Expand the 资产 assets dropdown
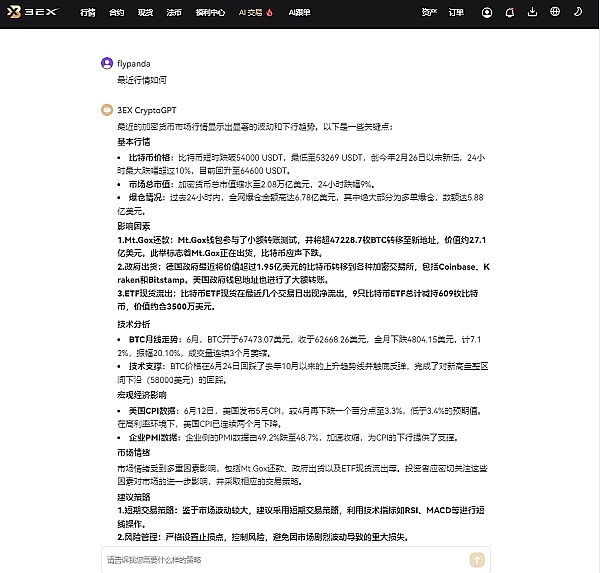Image resolution: width=600 pixels, height=573 pixels. click(x=429, y=13)
